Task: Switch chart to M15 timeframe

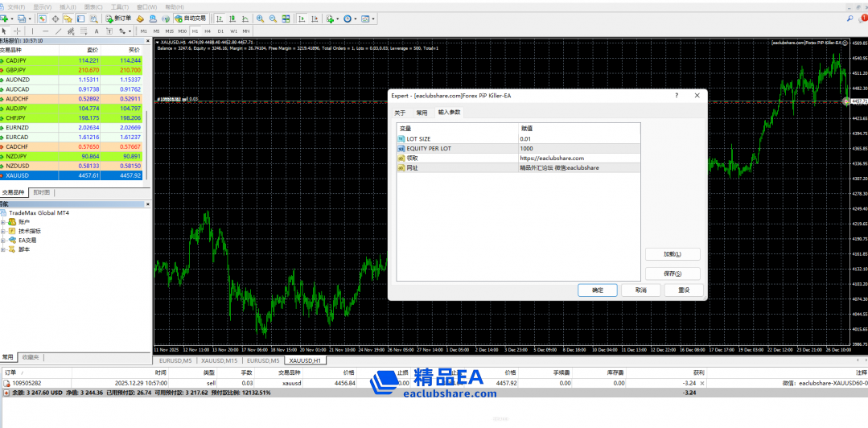Action: click(x=170, y=31)
